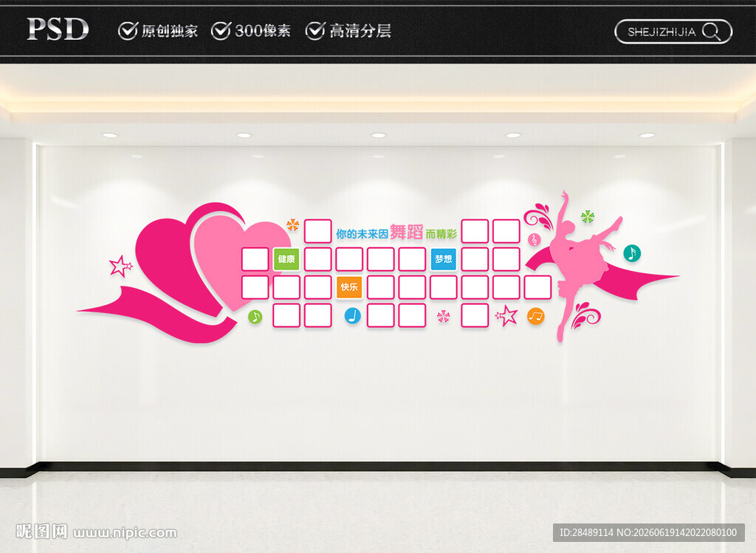Click the www.nipic.com watermark link

click(x=125, y=533)
